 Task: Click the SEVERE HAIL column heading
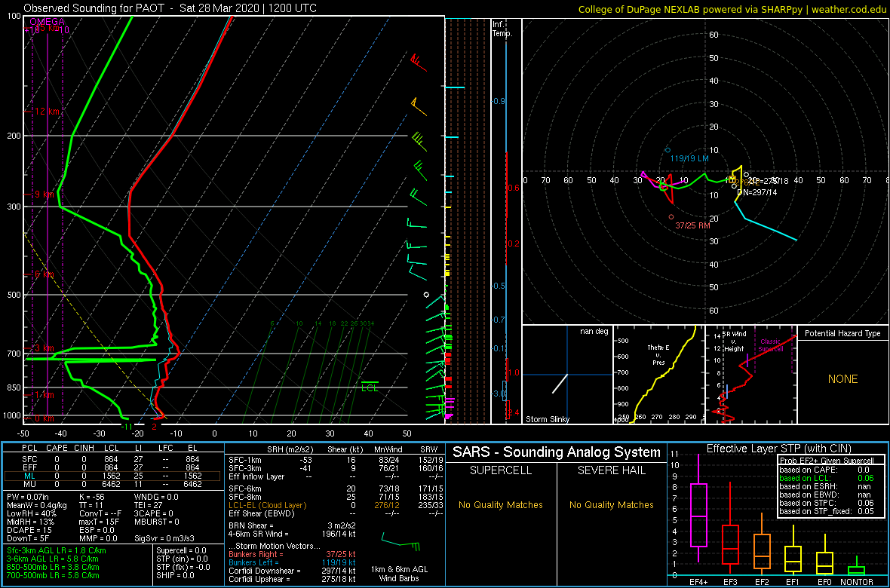tap(612, 470)
